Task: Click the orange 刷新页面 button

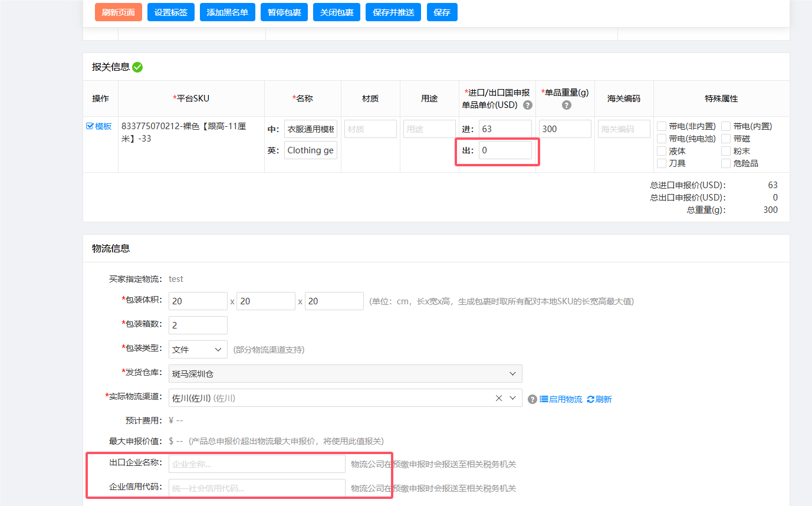Action: (119, 12)
